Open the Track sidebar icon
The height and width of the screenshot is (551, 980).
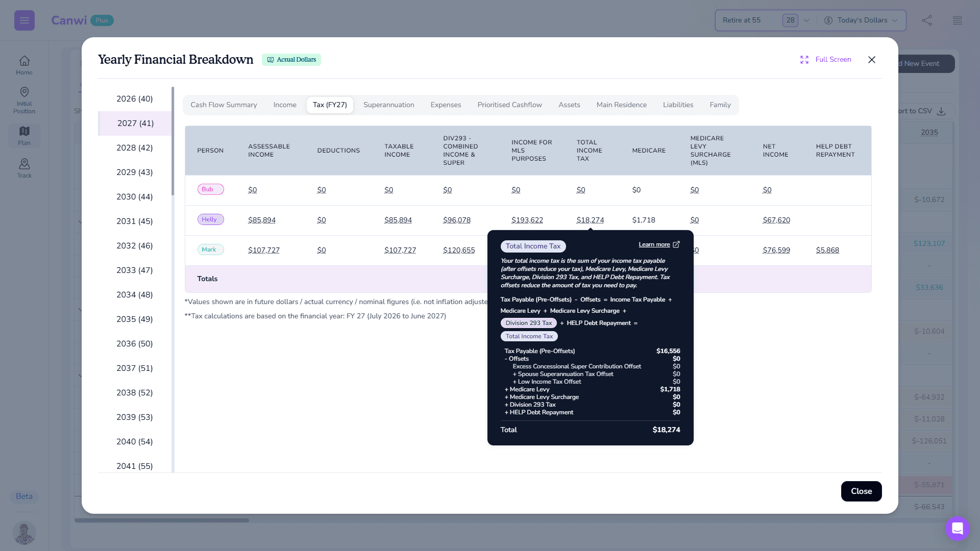(x=24, y=167)
